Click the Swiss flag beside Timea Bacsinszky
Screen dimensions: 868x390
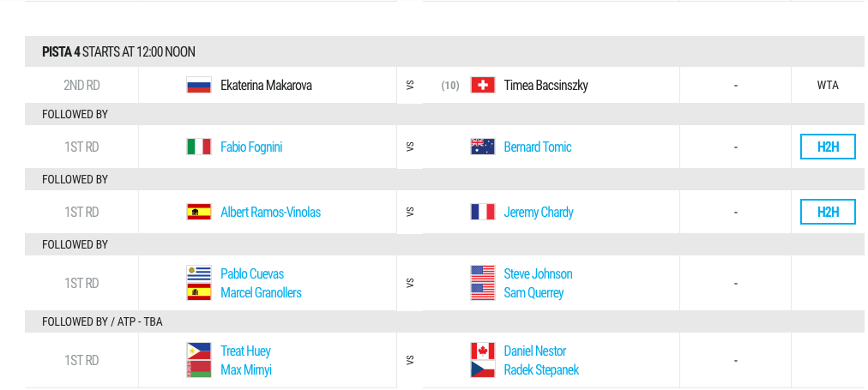[x=482, y=85]
